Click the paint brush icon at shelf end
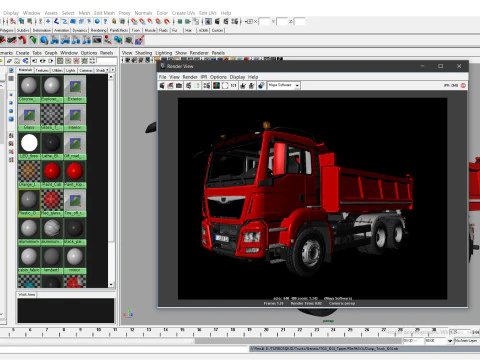 pos(140,40)
